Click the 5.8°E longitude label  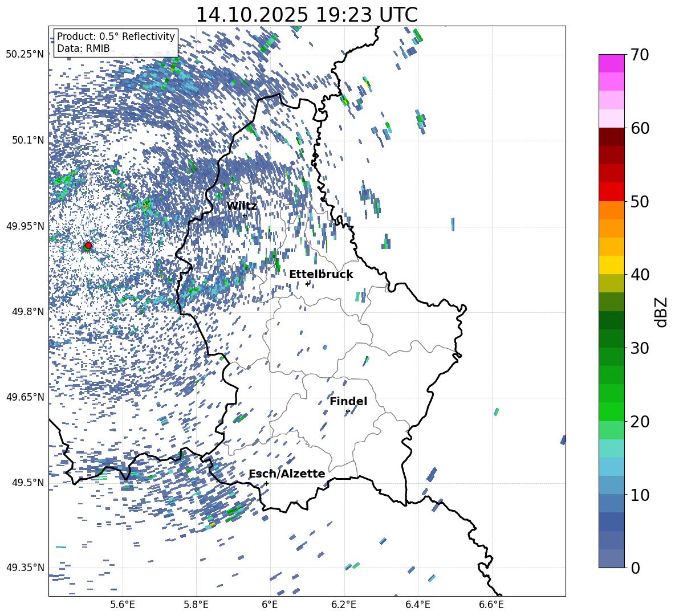coord(196,605)
